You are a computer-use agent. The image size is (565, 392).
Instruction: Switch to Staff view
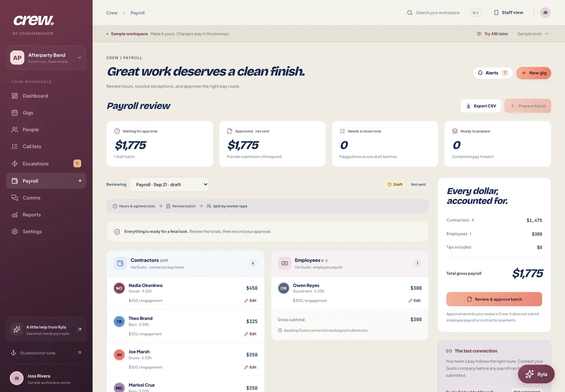click(x=508, y=13)
